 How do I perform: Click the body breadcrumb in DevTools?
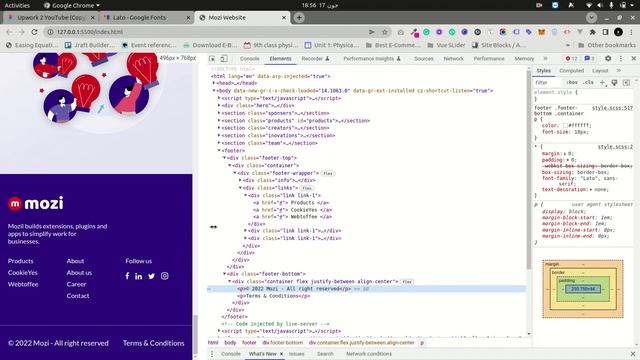pyautogui.click(x=230, y=343)
